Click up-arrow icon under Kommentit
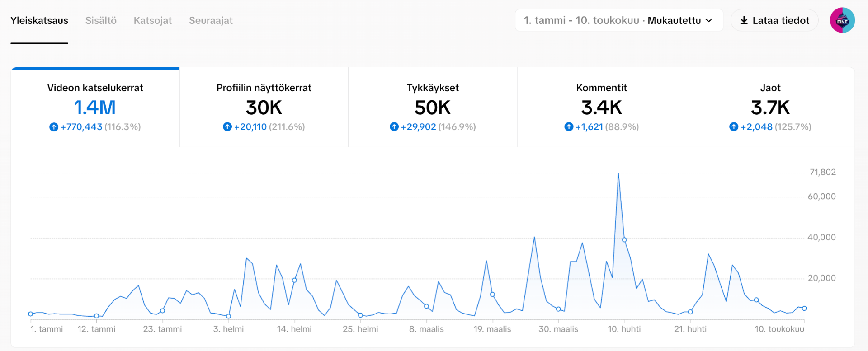Viewport: 868px width, 351px height. 569,127
